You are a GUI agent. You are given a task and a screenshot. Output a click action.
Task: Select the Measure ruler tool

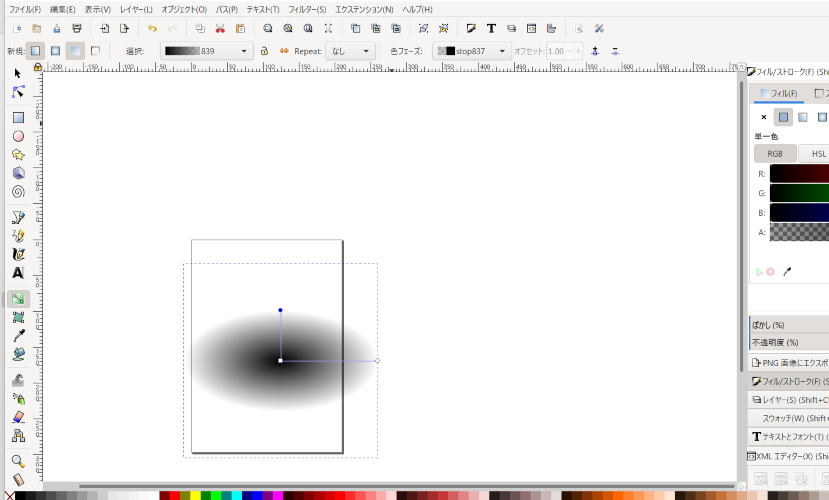[18, 479]
